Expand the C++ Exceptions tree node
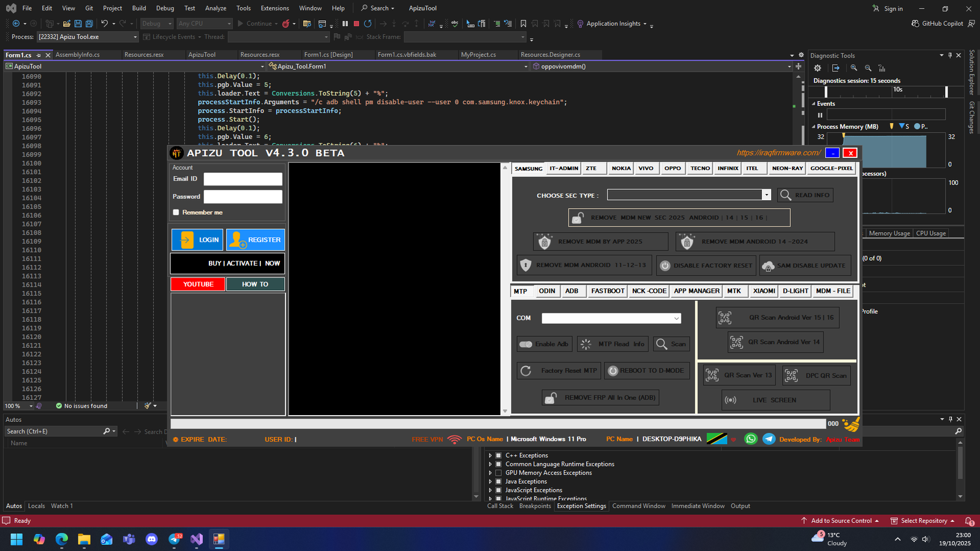 tap(490, 455)
